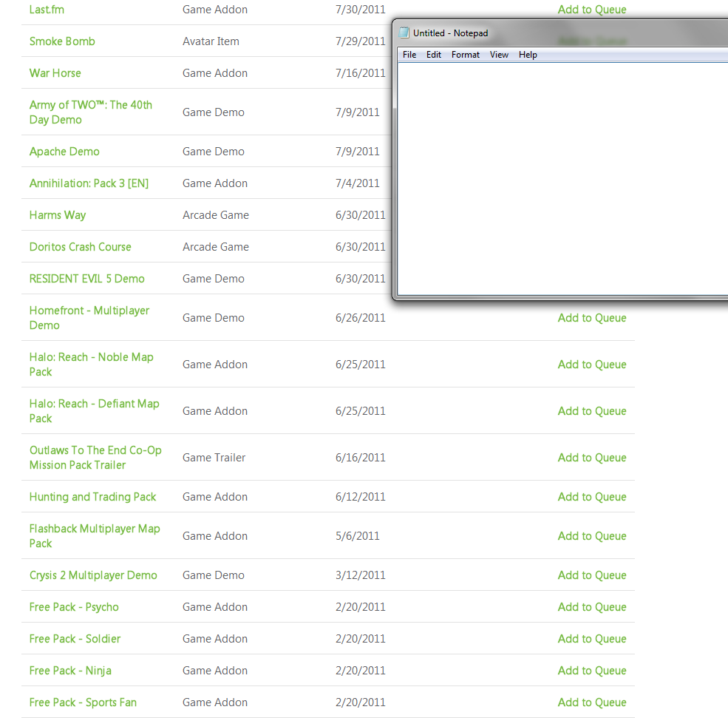
Task: Click Game Addon type for Free Pack - Psycho
Action: pos(215,607)
